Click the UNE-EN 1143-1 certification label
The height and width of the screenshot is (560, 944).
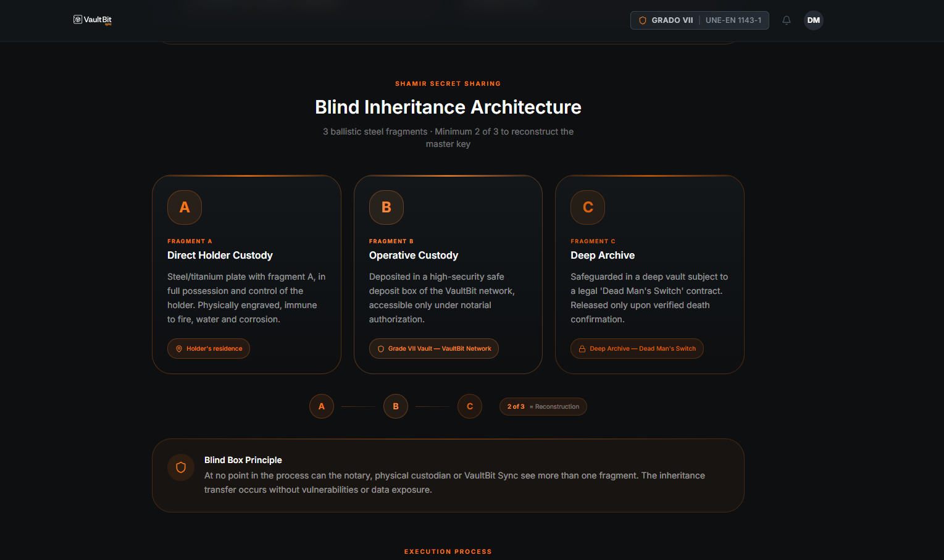(x=733, y=20)
